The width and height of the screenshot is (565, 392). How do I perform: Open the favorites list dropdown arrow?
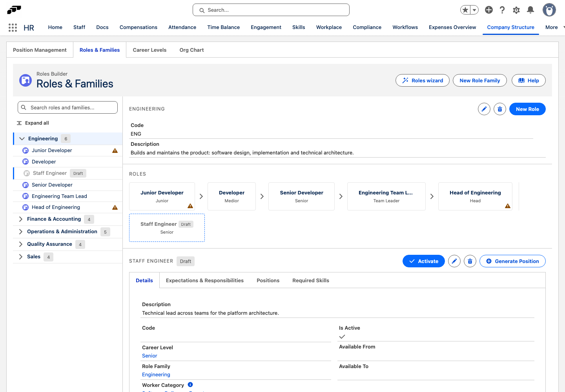point(474,10)
